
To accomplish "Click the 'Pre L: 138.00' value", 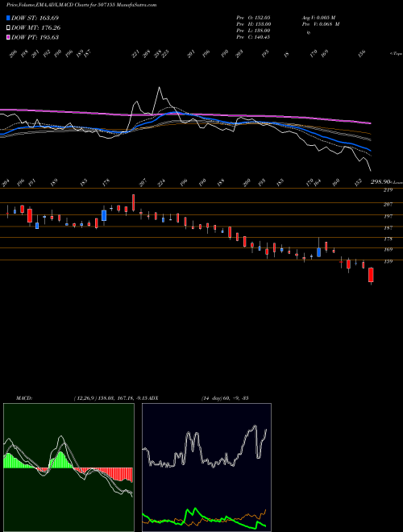I will tap(253, 31).
